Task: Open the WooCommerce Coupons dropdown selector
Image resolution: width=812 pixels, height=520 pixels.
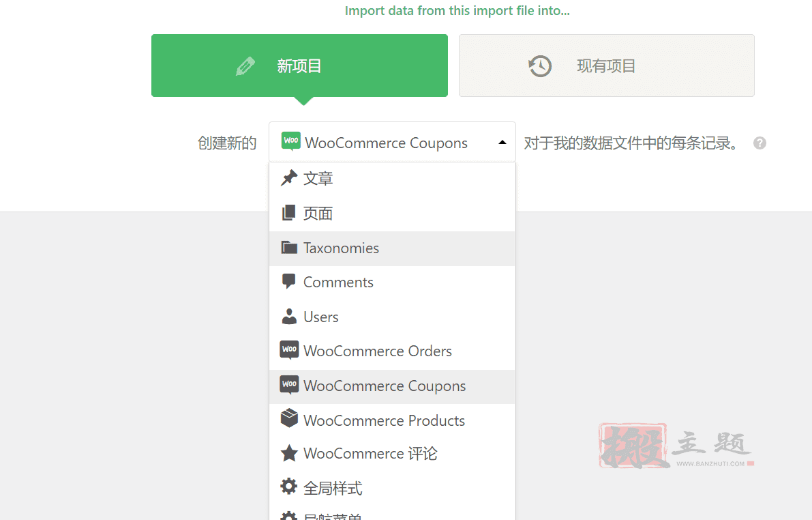Action: click(392, 142)
